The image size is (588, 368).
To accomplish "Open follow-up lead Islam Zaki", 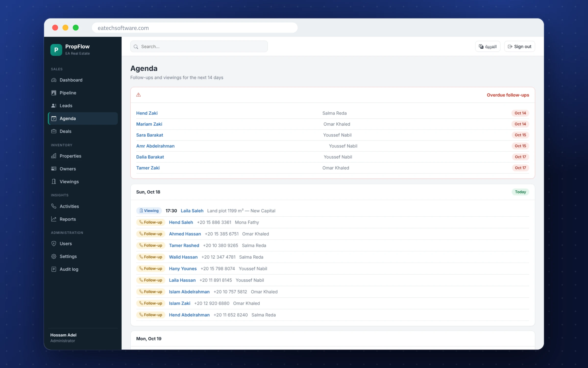I will click(180, 303).
